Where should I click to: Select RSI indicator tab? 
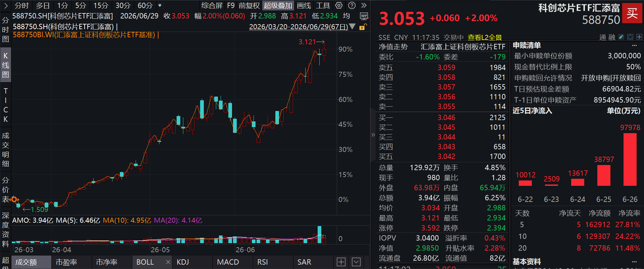pos(273,262)
